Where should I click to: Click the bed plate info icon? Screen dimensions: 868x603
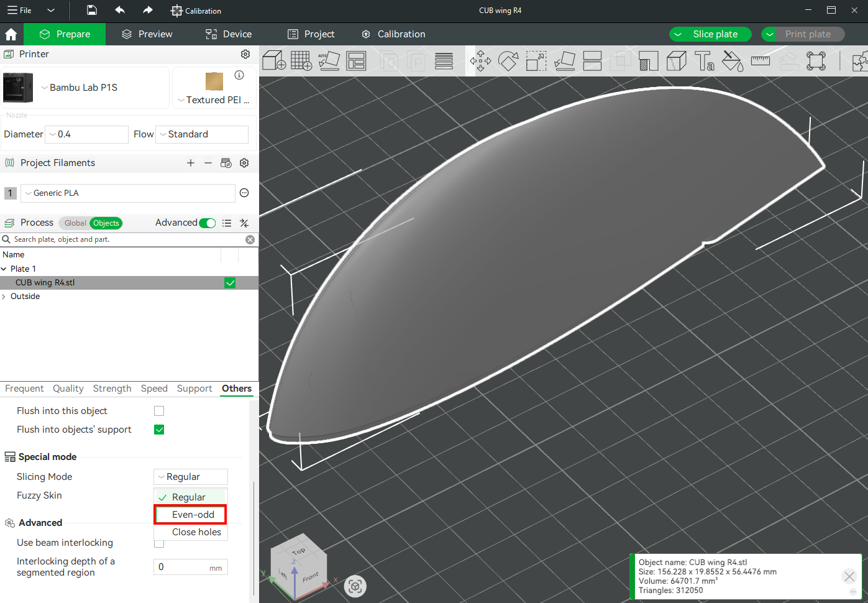tap(239, 75)
